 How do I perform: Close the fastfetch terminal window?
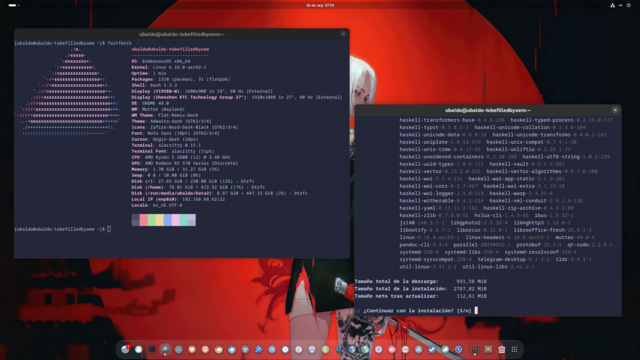(x=343, y=34)
